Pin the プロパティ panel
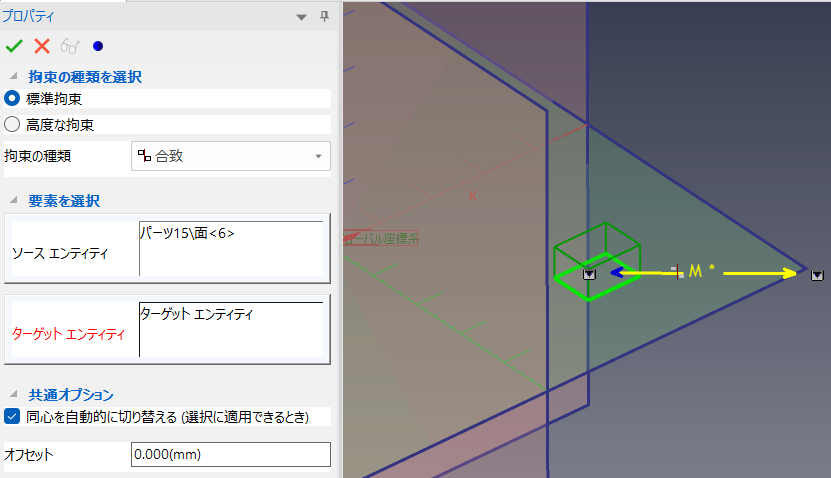Viewport: 831px width, 478px height. click(324, 16)
